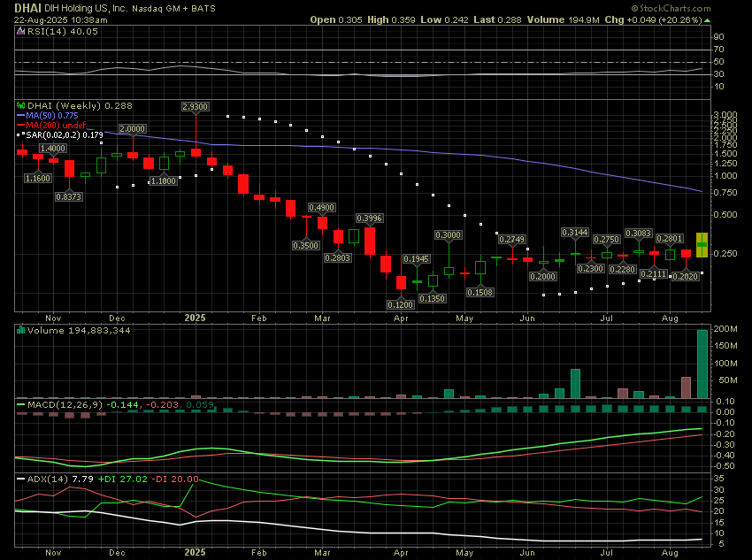This screenshot has height=560, width=752.
Task: Click the 2.0000 price high label
Action: (x=132, y=129)
